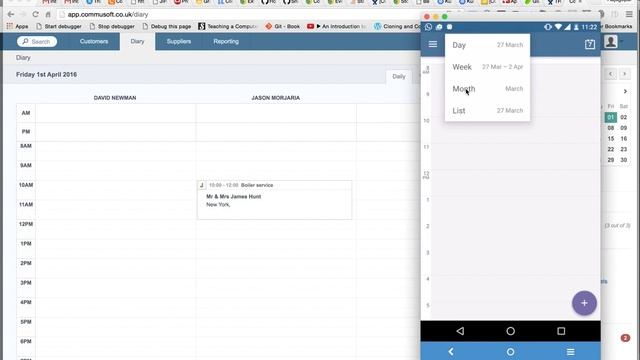This screenshot has height=360, width=640.
Task: Click David Newman's 10AM slot
Action: [115, 190]
